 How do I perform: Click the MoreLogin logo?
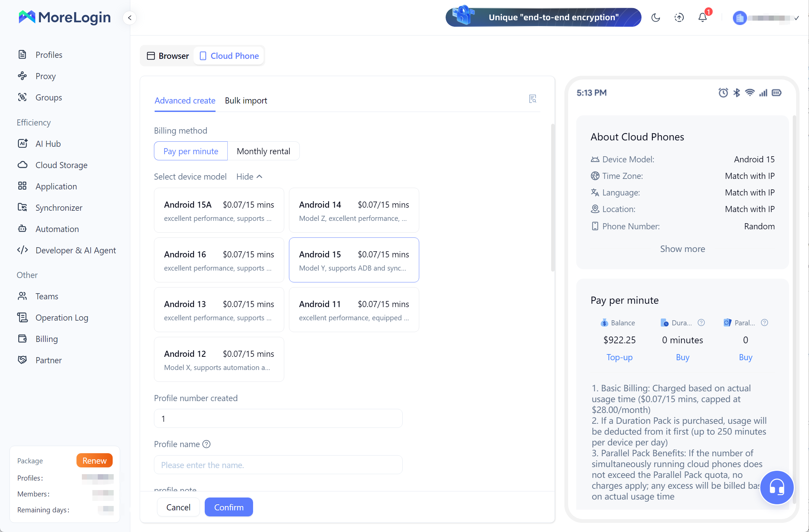click(x=65, y=17)
